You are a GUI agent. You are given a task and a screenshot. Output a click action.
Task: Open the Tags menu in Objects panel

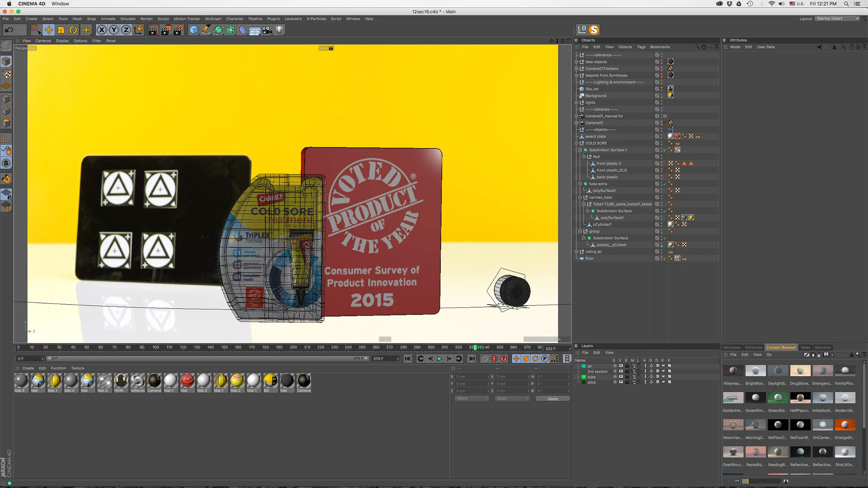coord(641,47)
